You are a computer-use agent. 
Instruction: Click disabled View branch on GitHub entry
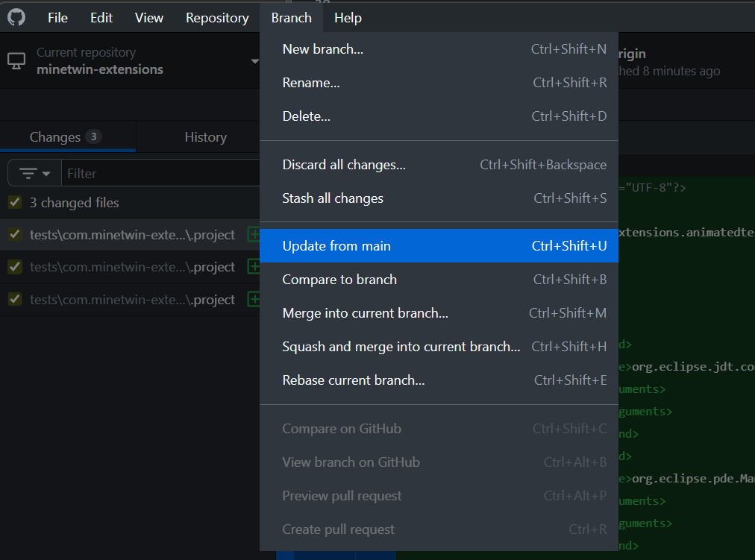pyautogui.click(x=439, y=462)
